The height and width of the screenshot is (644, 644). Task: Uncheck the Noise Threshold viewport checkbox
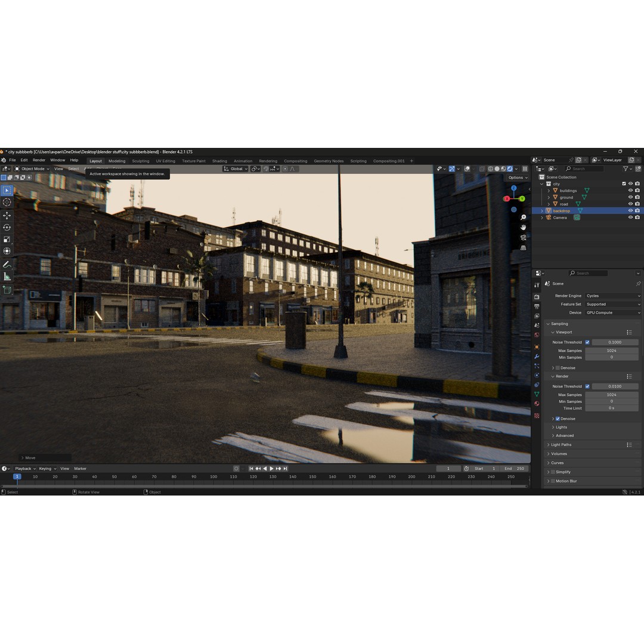587,342
